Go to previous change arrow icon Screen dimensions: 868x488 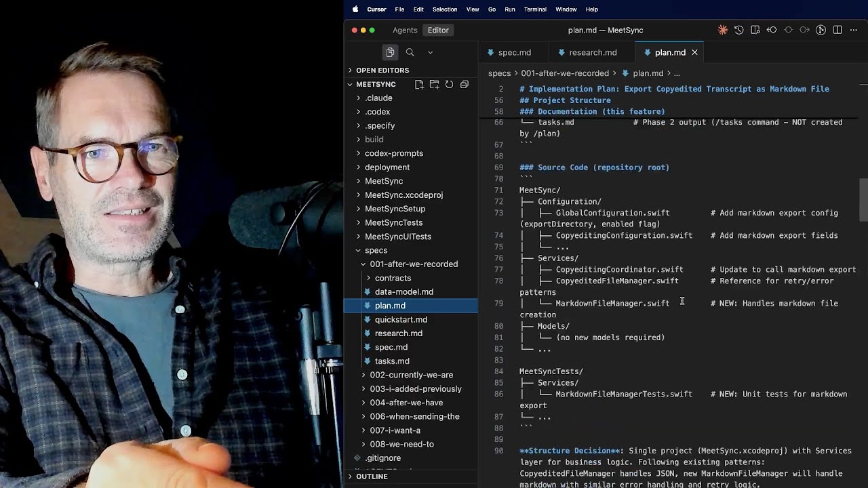[x=772, y=30]
